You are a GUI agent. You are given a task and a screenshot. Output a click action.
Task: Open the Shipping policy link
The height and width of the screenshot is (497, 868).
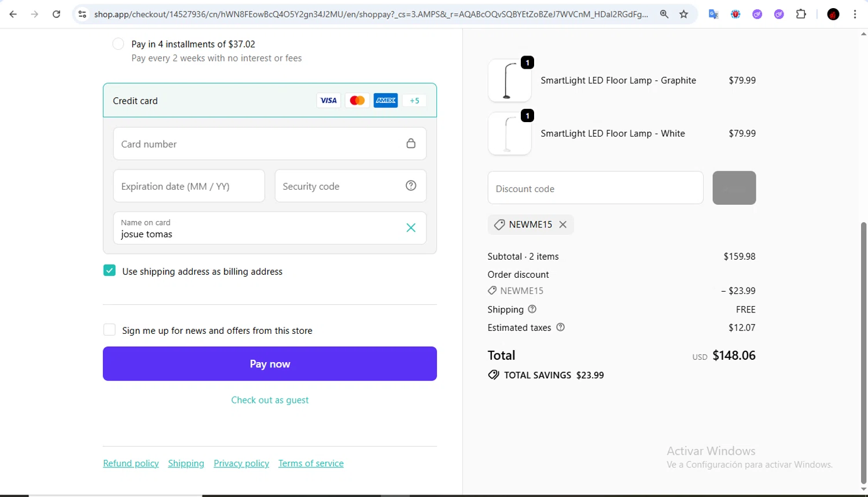[x=186, y=463]
